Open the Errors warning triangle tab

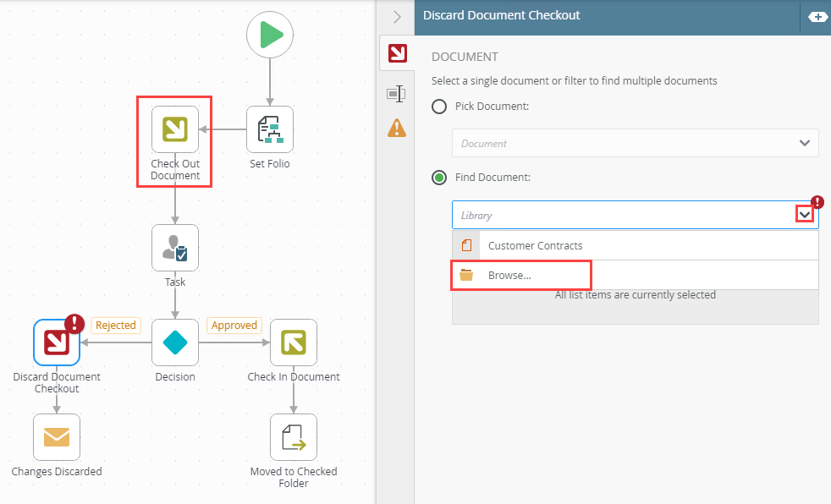(x=396, y=129)
